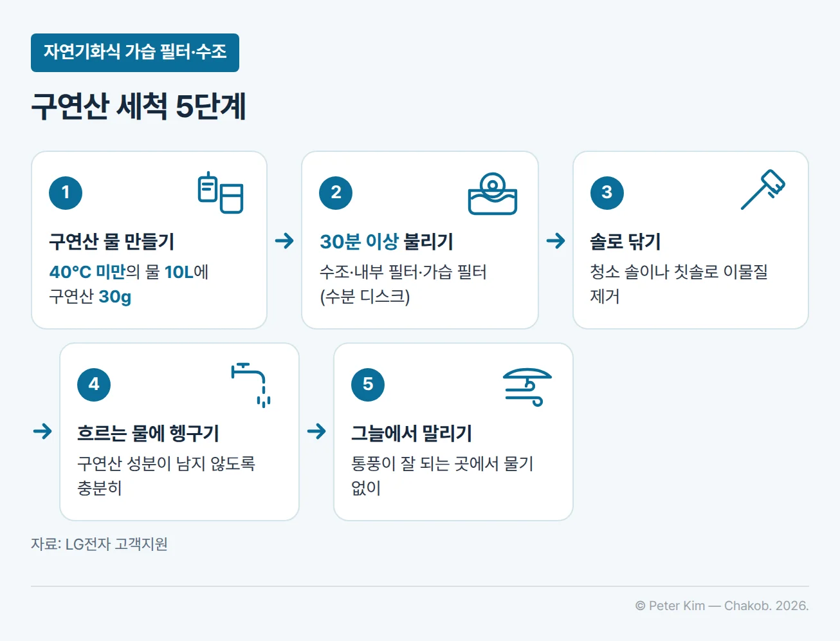The image size is (840, 641).
Task: Click the source line '자료: LG전자 고객지원'
Action: pyautogui.click(x=99, y=544)
